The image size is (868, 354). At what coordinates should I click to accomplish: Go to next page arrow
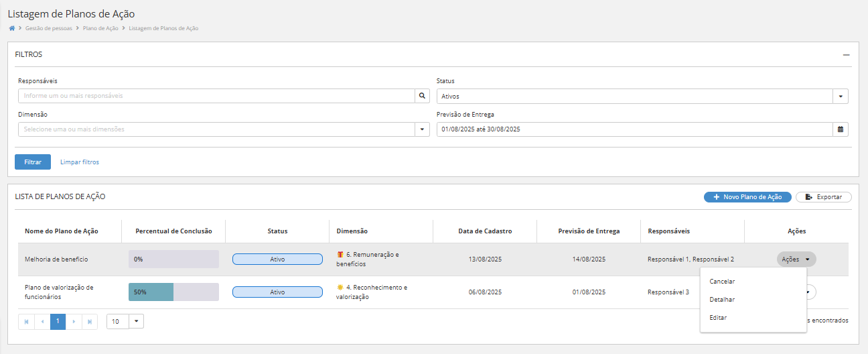pyautogui.click(x=74, y=322)
